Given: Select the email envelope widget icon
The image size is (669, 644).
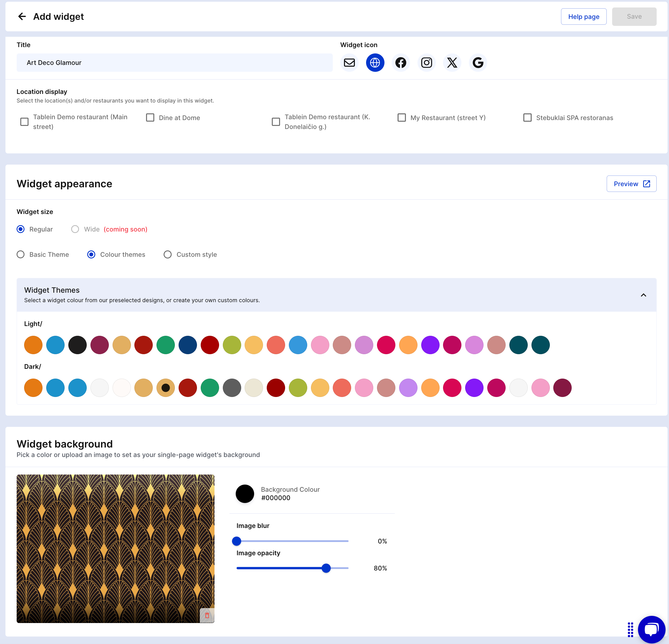Looking at the screenshot, I should 349,63.
